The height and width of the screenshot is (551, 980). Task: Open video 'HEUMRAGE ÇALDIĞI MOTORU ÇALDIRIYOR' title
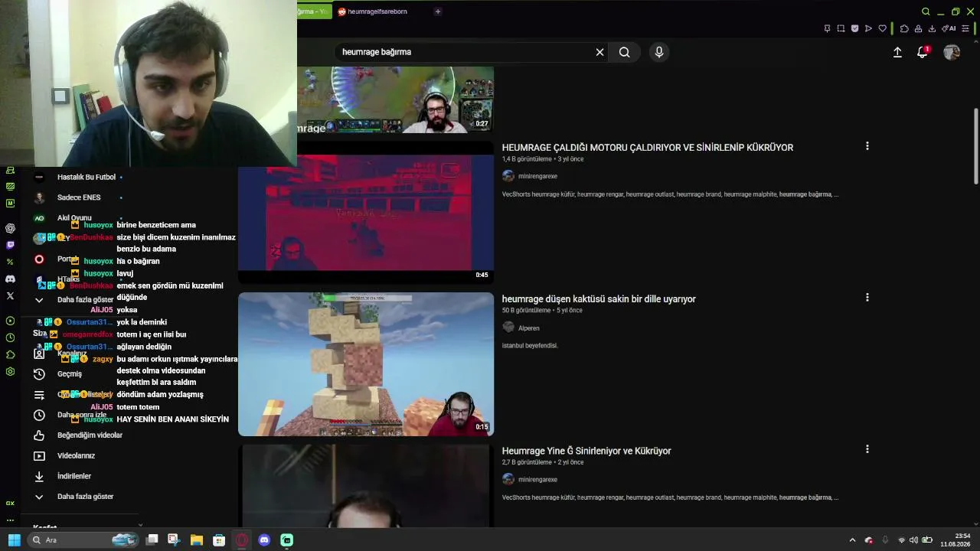pos(648,148)
